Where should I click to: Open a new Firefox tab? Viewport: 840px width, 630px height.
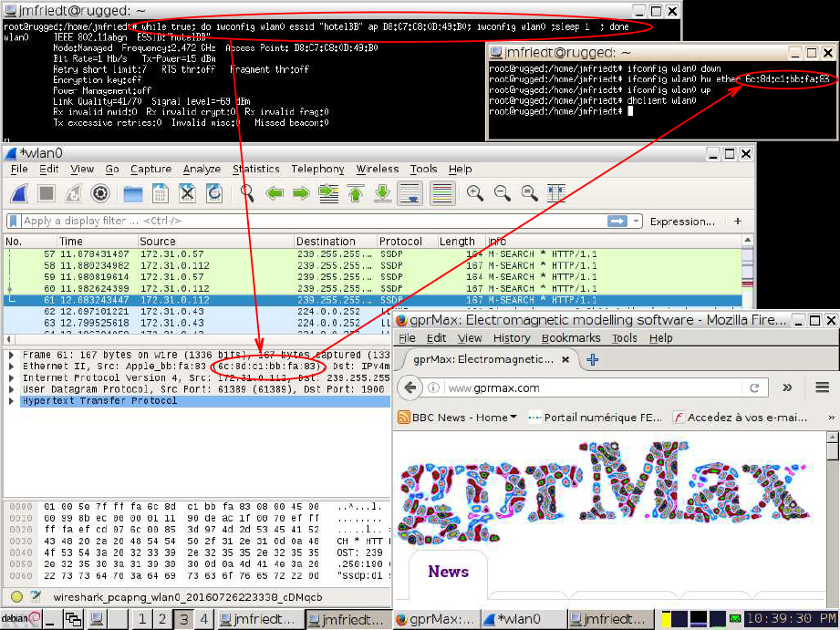[x=593, y=359]
